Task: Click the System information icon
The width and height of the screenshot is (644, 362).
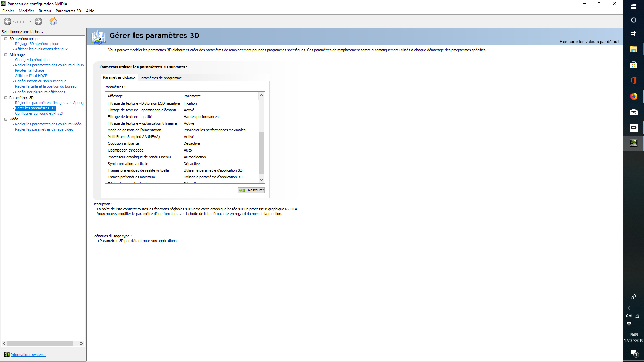Action: click(7, 355)
